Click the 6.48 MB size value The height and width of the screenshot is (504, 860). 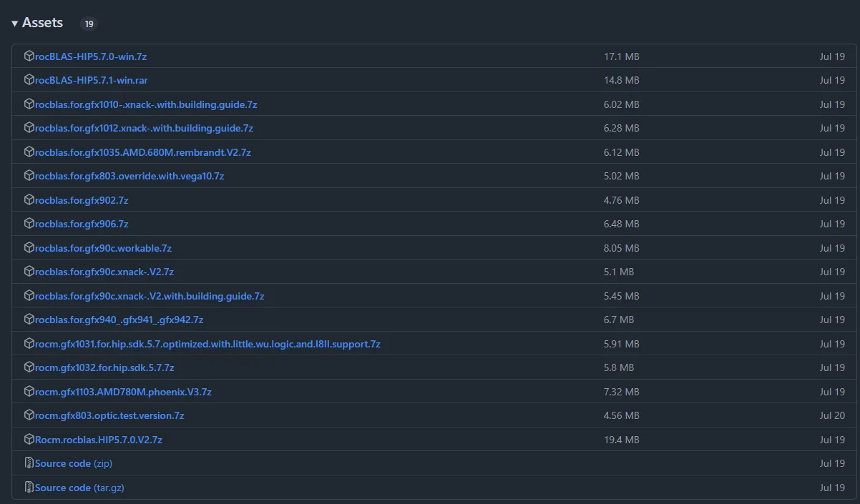click(x=622, y=224)
